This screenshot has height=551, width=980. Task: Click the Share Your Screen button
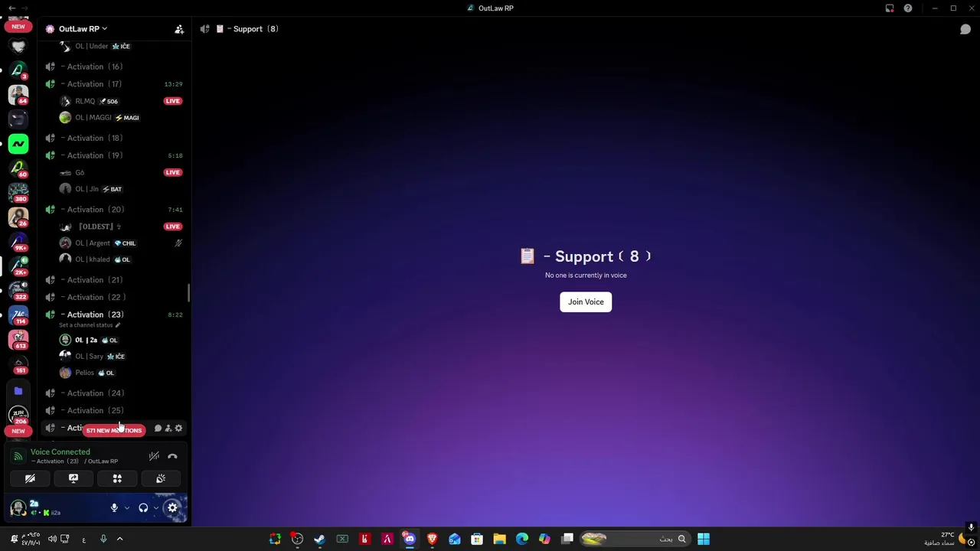pos(73,478)
